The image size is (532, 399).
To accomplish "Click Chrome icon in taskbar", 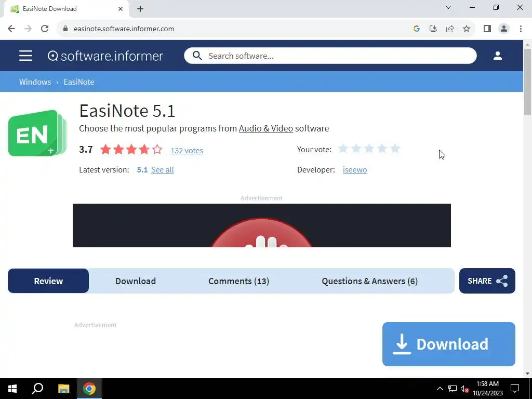I will pyautogui.click(x=89, y=389).
